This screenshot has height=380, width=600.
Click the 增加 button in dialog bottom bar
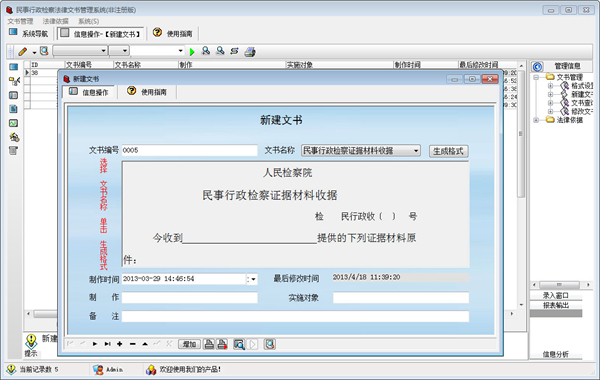189,344
